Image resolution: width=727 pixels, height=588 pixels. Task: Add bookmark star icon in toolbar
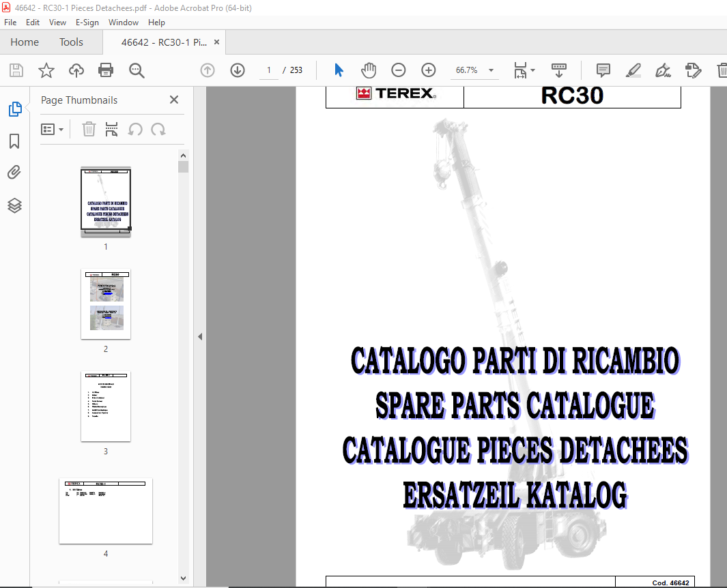[x=46, y=70]
